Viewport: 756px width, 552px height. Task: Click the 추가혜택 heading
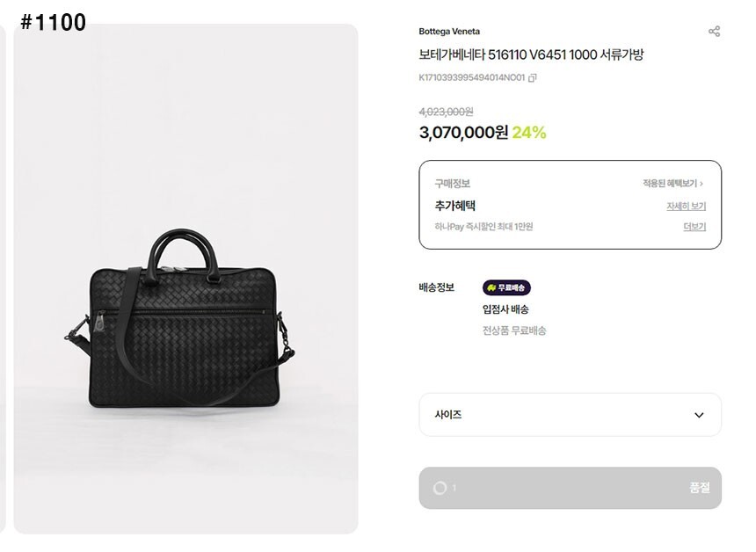pyautogui.click(x=455, y=206)
